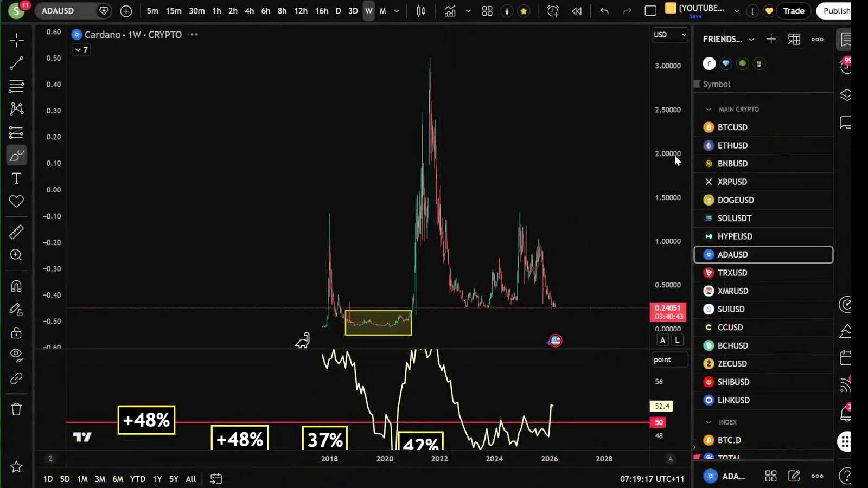Select the ruler measure tool
This screenshot has height=488, width=868.
(x=16, y=232)
